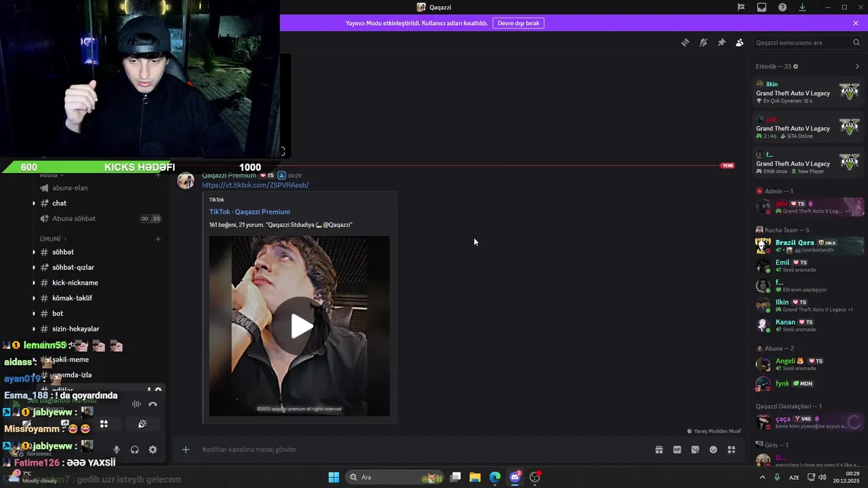This screenshot has width=868, height=488.
Task: Open user settings gear in user panel
Action: click(x=153, y=449)
